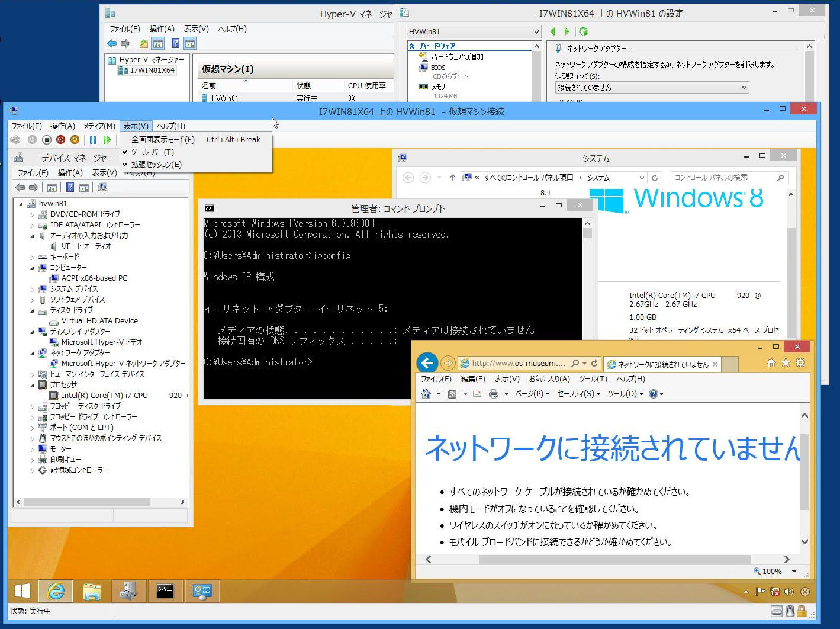
Task: Click 状態 column header in Hyper-V Manager
Action: (x=304, y=86)
